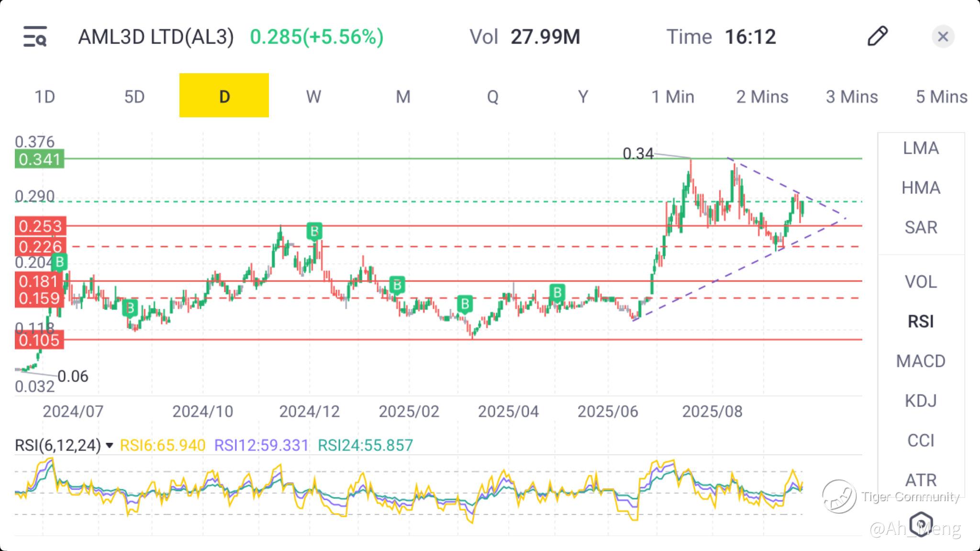The image size is (980, 551).
Task: Click the Tiger Community logo icon
Action: click(839, 496)
